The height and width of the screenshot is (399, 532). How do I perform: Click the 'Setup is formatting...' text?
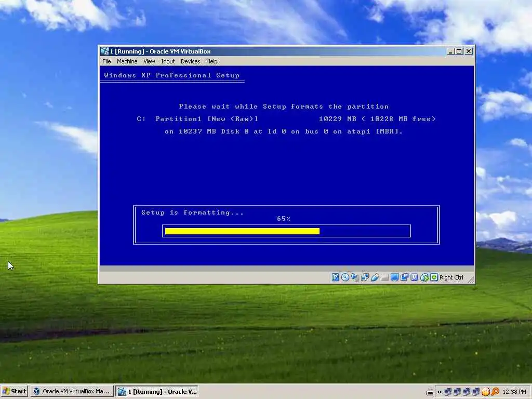192,212
